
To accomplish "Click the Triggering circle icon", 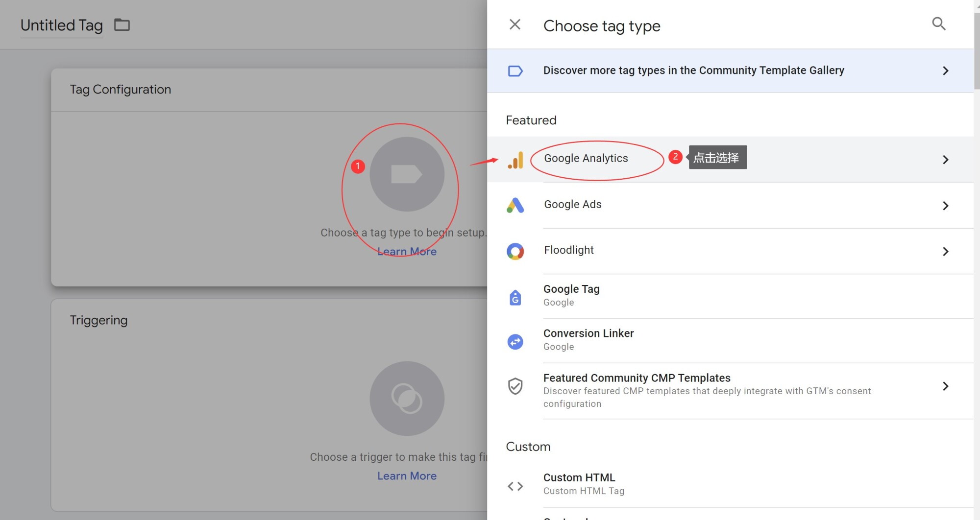I will click(x=407, y=399).
